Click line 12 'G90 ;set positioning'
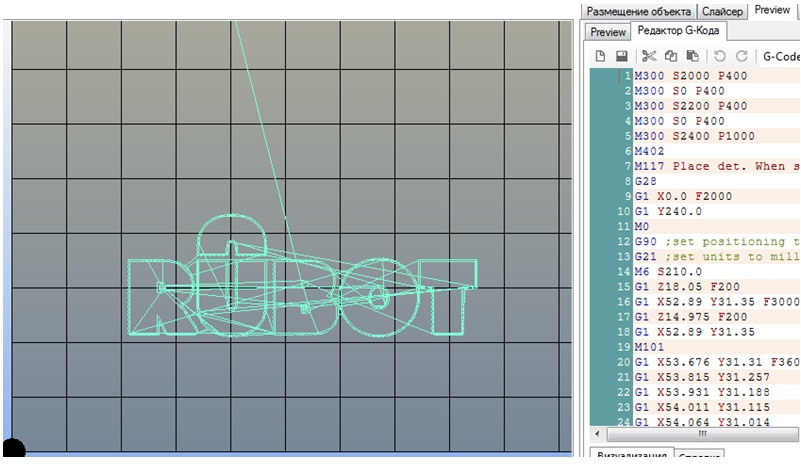This screenshot has height=464, width=801. [717, 242]
